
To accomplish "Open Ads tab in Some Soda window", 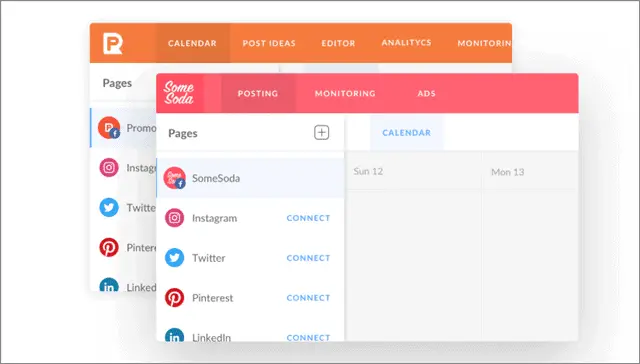I will [x=427, y=93].
